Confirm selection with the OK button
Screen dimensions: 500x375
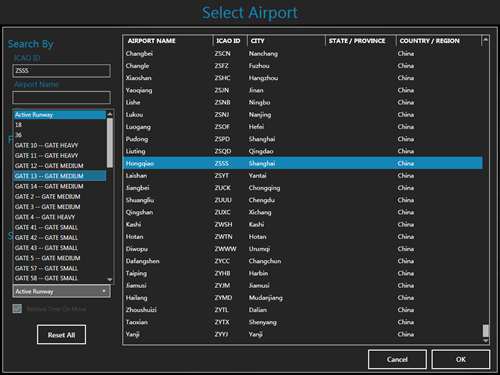pyautogui.click(x=461, y=359)
